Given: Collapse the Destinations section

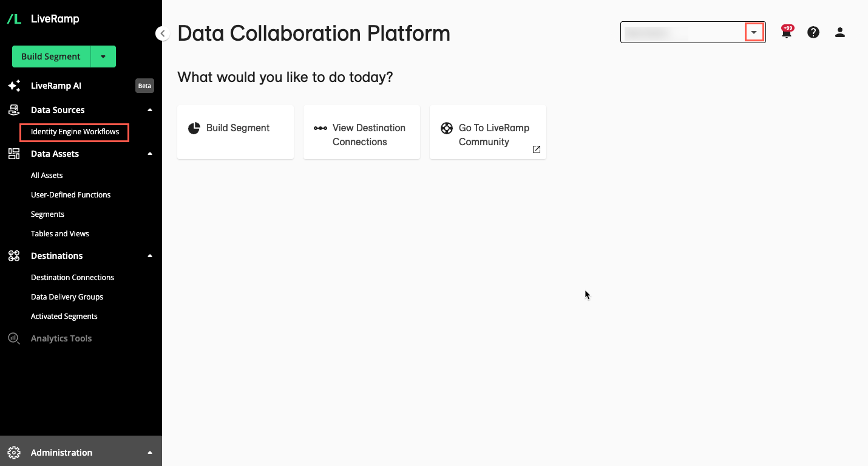Looking at the screenshot, I should point(150,256).
